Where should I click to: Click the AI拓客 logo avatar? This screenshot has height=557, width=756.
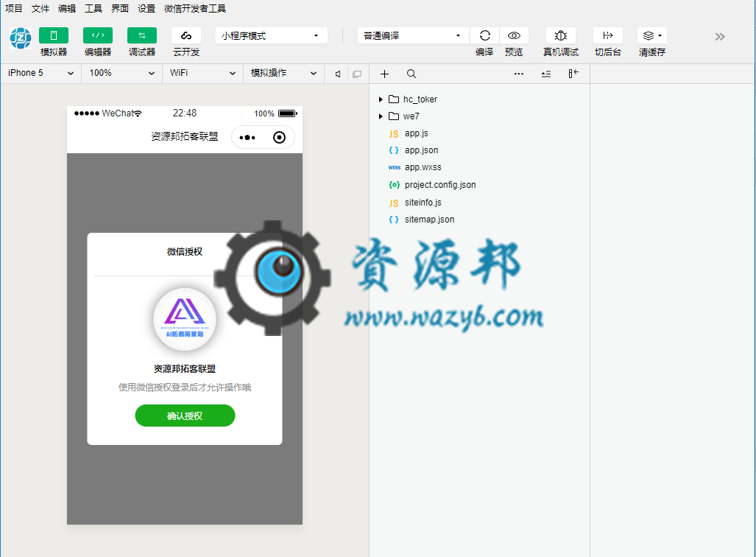(x=185, y=319)
